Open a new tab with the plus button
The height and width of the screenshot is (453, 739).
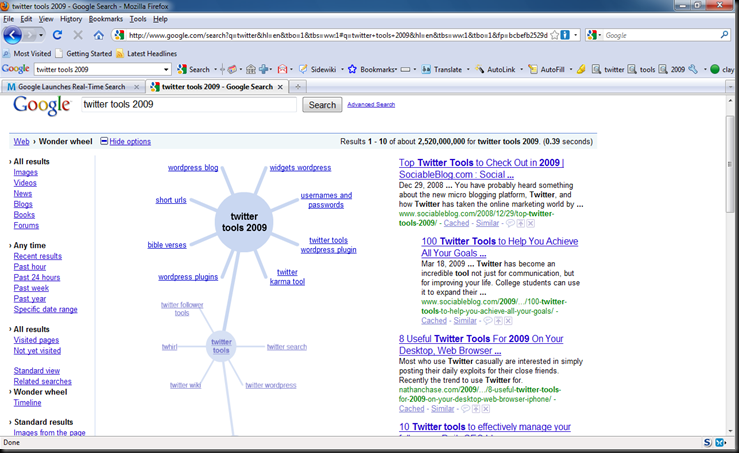click(298, 87)
